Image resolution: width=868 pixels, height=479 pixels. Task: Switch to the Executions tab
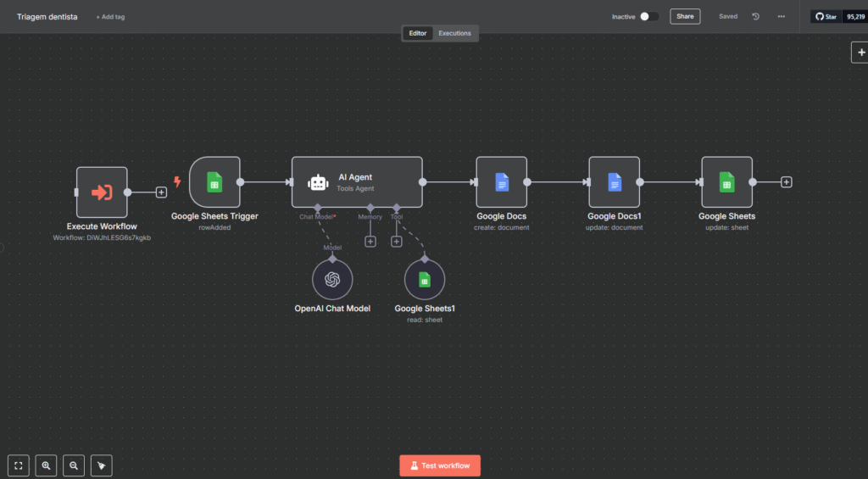tap(454, 33)
